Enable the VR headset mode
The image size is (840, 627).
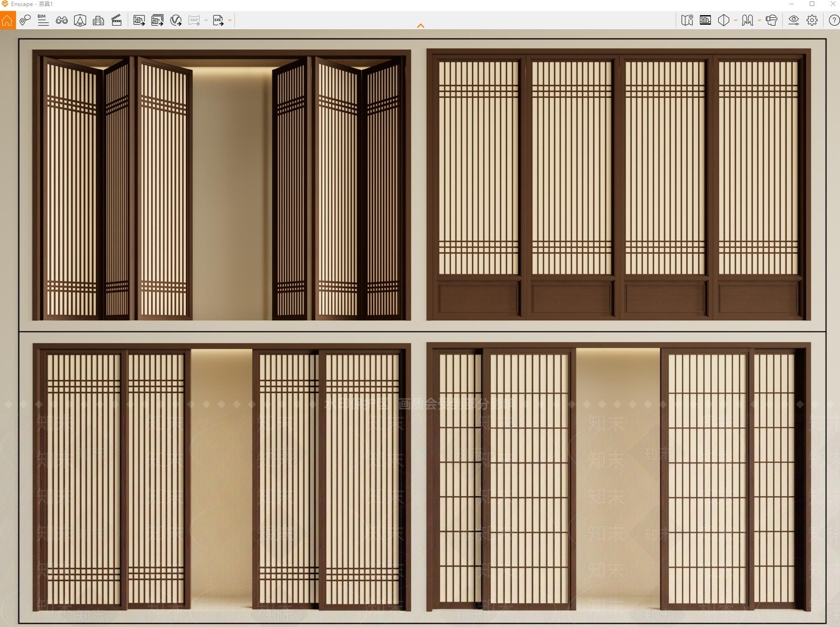tap(771, 20)
